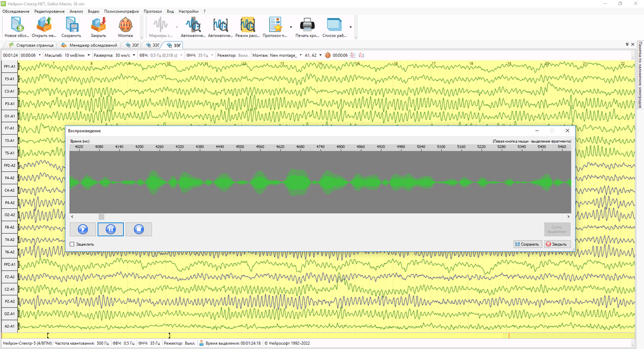The width and height of the screenshot is (644, 349).
Task: Click Время выделения 00:01:24.18 status entry
Action: click(233, 343)
